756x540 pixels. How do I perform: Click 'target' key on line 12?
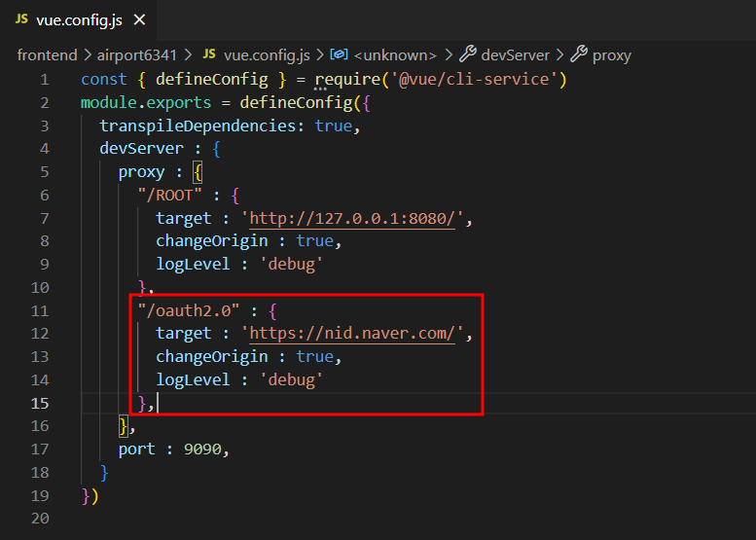coord(183,334)
